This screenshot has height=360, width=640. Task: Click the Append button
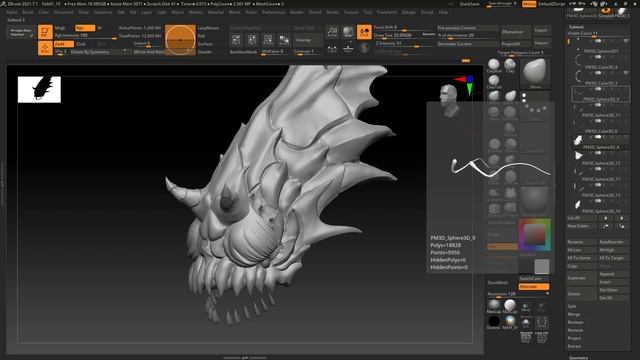point(614,274)
